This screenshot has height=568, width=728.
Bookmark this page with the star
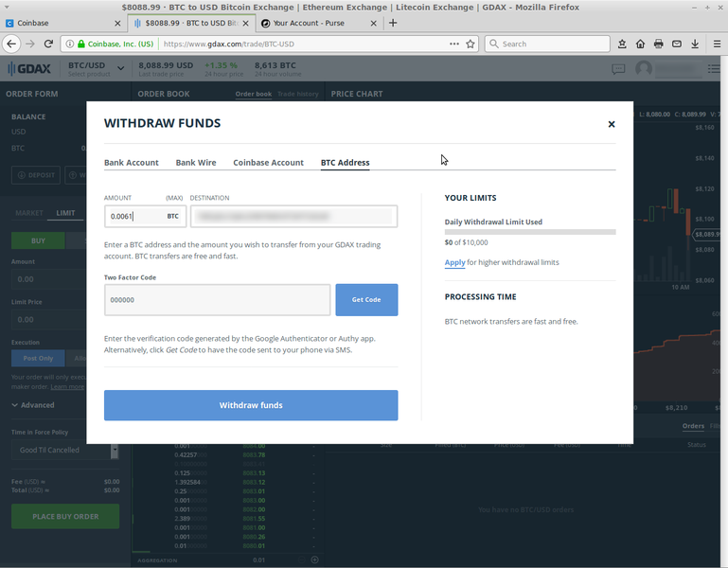(471, 44)
